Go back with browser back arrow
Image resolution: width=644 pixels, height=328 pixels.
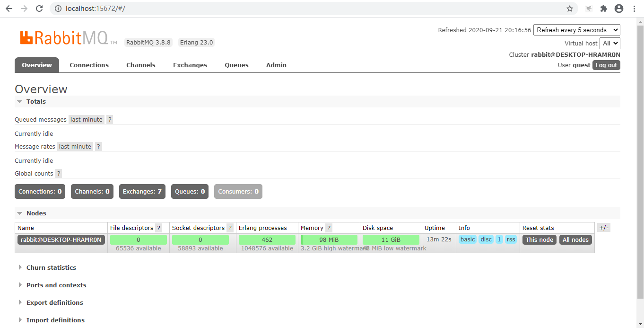pyautogui.click(x=9, y=9)
